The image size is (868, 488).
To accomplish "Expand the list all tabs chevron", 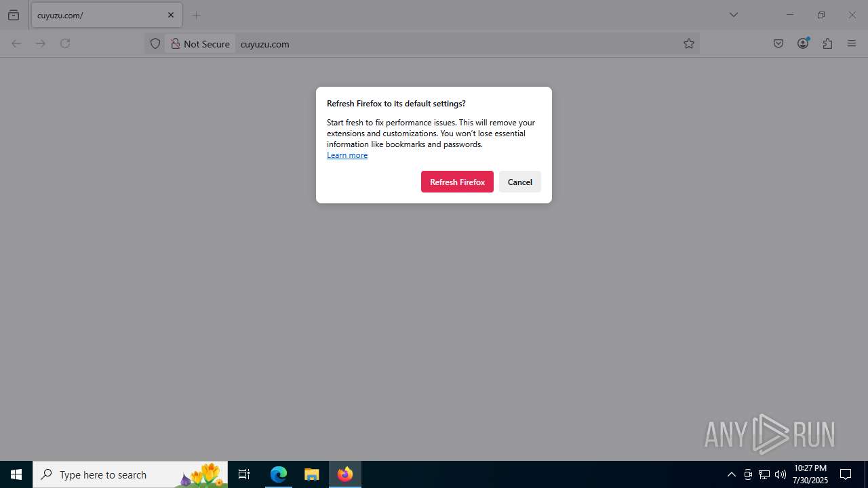I will (734, 15).
